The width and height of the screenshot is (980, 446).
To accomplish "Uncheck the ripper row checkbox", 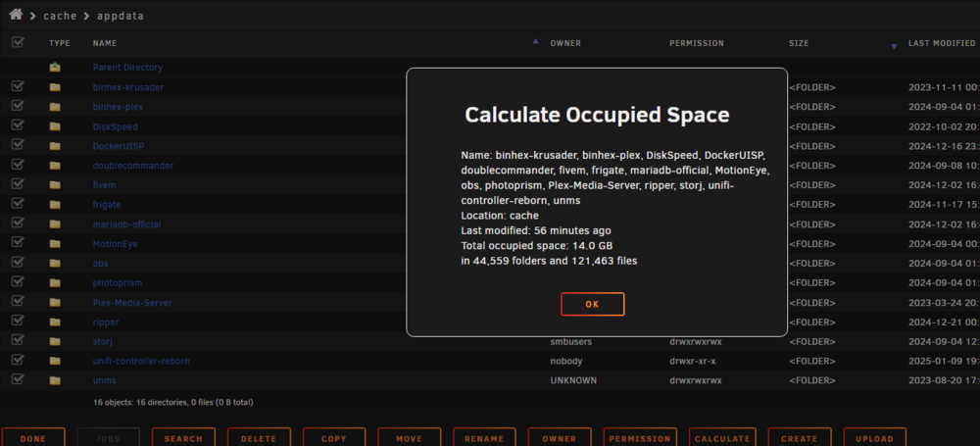I will (x=18, y=321).
